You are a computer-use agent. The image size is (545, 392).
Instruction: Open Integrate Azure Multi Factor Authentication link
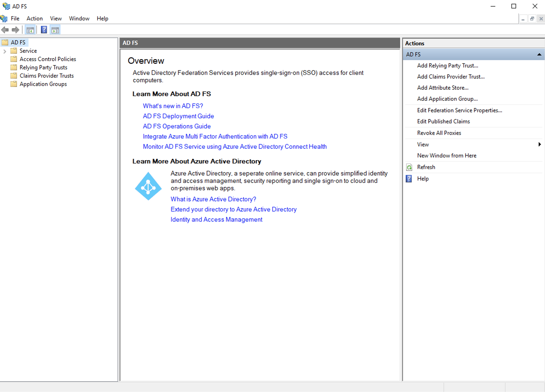[x=215, y=136]
